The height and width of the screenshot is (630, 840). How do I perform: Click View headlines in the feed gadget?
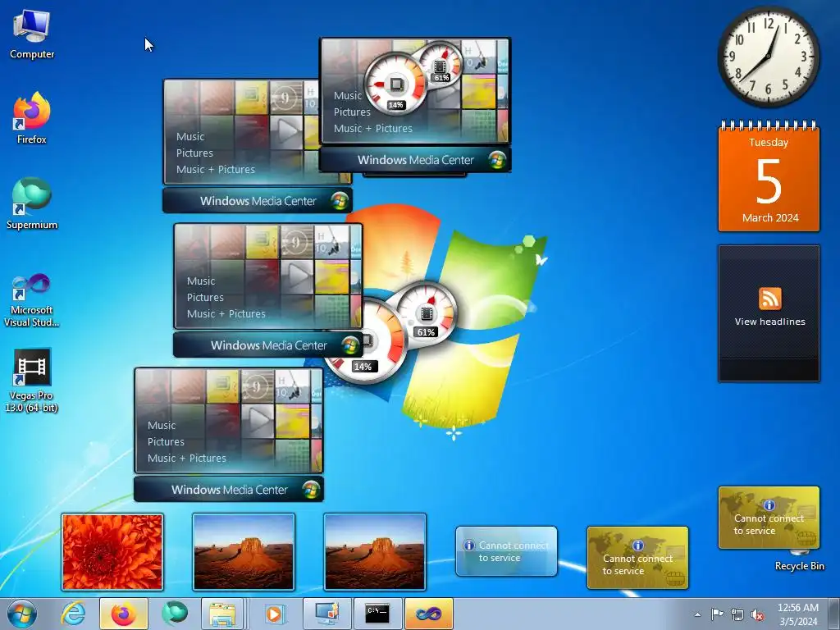click(769, 322)
